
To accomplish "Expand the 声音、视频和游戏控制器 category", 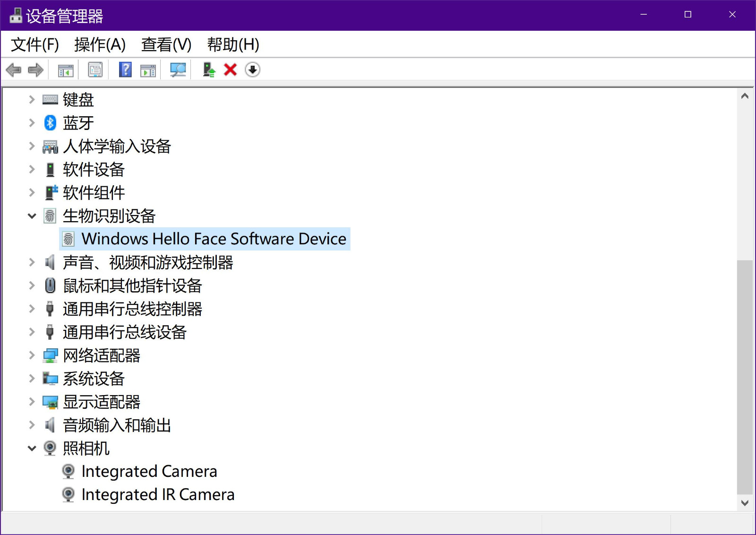I will pos(32,262).
